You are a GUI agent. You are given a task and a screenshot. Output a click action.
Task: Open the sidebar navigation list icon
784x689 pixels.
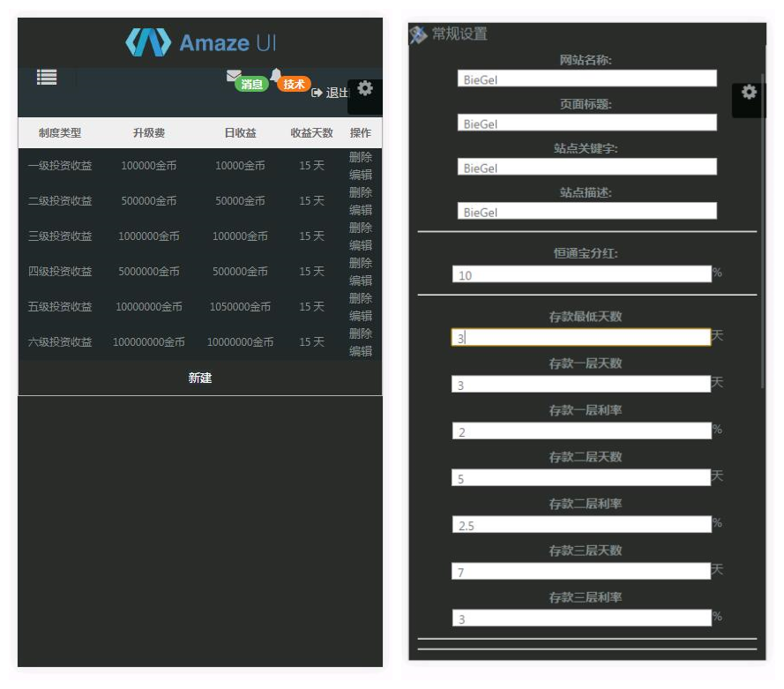click(46, 78)
